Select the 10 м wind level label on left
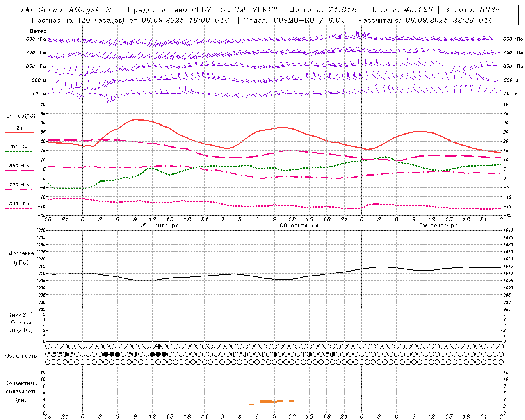 tap(39, 94)
